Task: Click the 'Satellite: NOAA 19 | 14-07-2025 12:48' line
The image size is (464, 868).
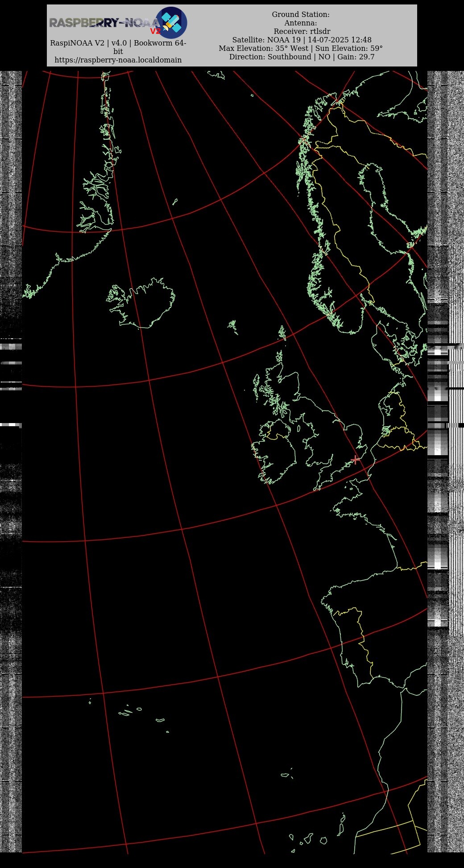Action: [302, 40]
